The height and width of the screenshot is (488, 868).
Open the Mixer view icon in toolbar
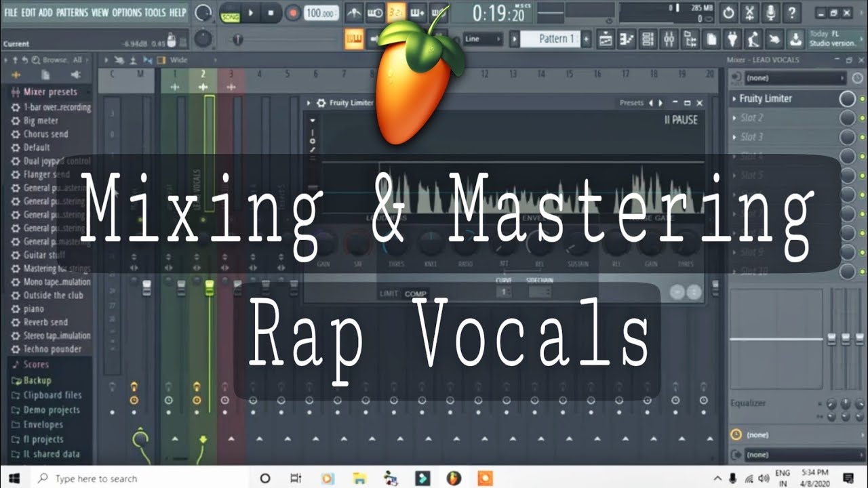pyautogui.click(x=669, y=39)
